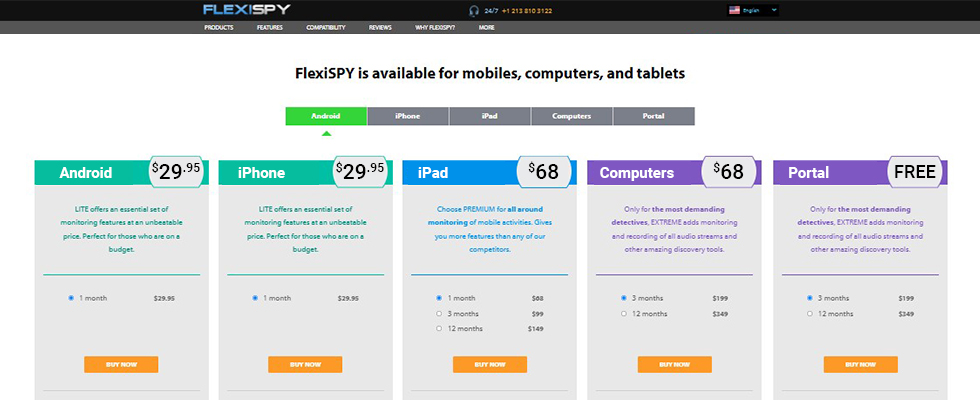Choose Computers 12 months plan

coord(624,313)
